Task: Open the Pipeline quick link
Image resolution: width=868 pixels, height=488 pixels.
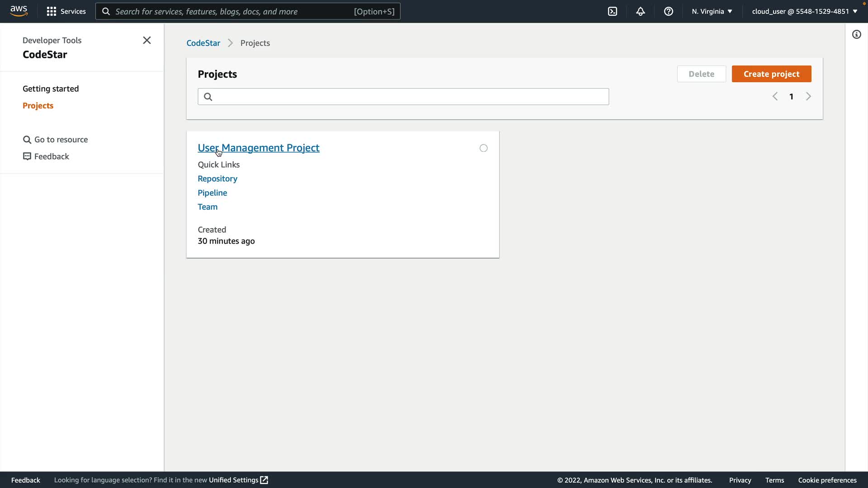Action: (x=212, y=192)
